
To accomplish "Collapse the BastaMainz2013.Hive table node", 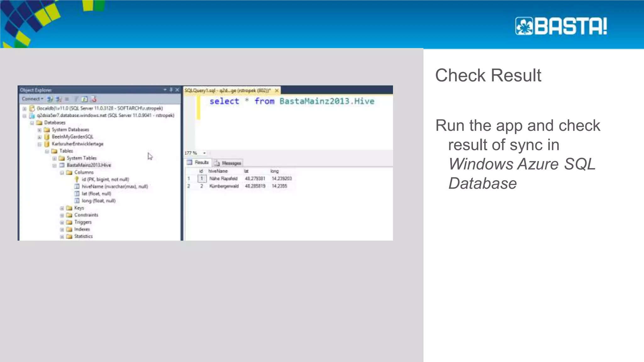I will 54,166.
